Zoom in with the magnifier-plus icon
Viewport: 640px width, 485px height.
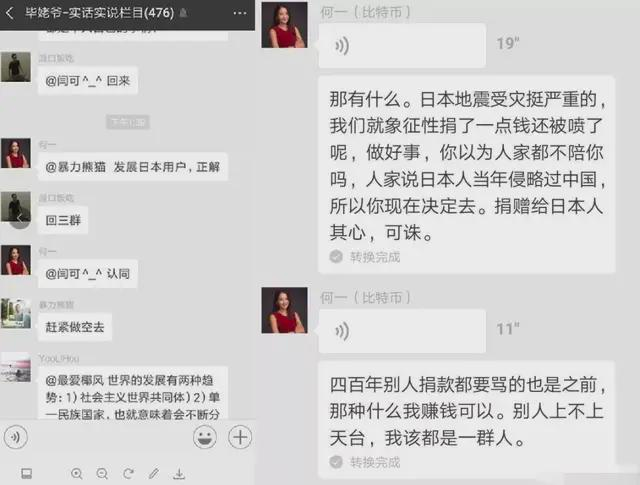point(77,474)
